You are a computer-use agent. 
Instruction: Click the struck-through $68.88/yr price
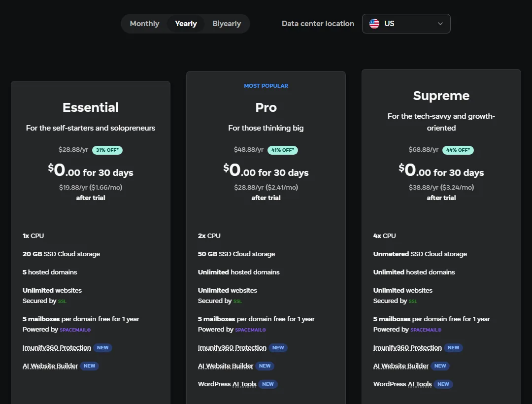point(424,150)
